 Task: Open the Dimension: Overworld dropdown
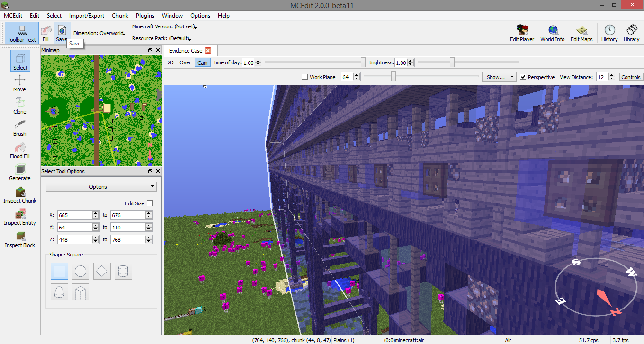[99, 33]
